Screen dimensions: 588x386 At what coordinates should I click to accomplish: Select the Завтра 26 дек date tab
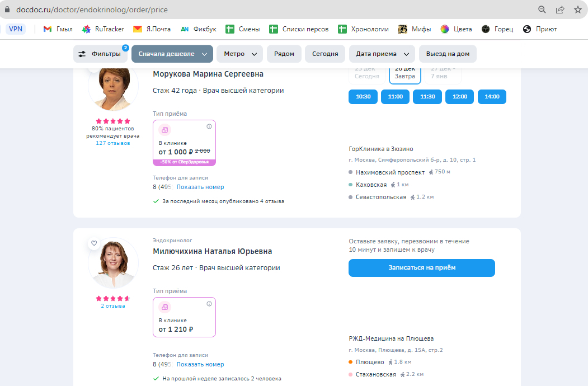(405, 76)
